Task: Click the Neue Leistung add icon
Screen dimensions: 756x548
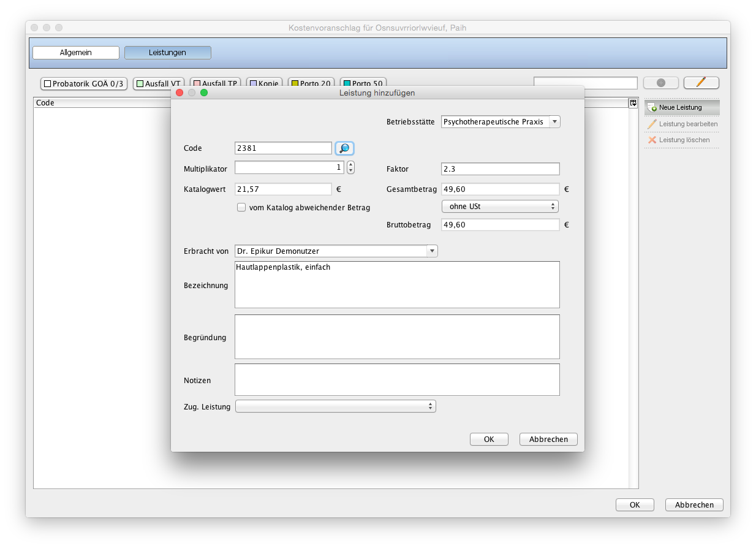Action: click(652, 107)
